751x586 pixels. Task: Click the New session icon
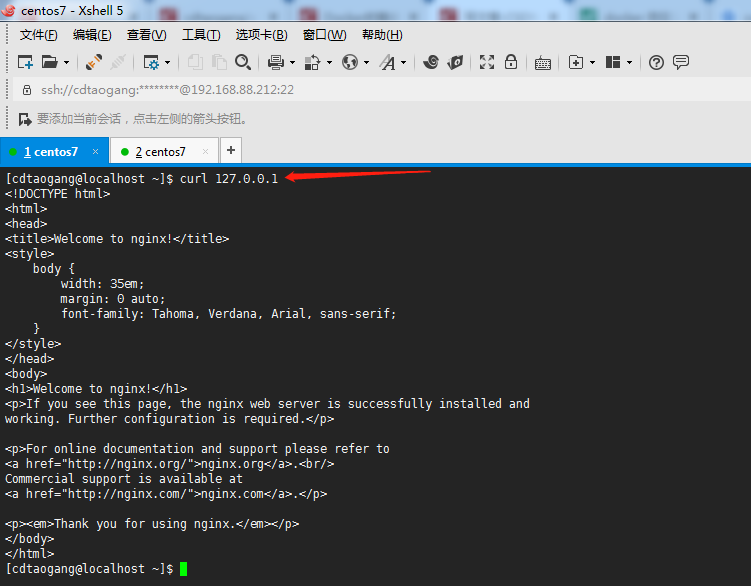[x=25, y=62]
